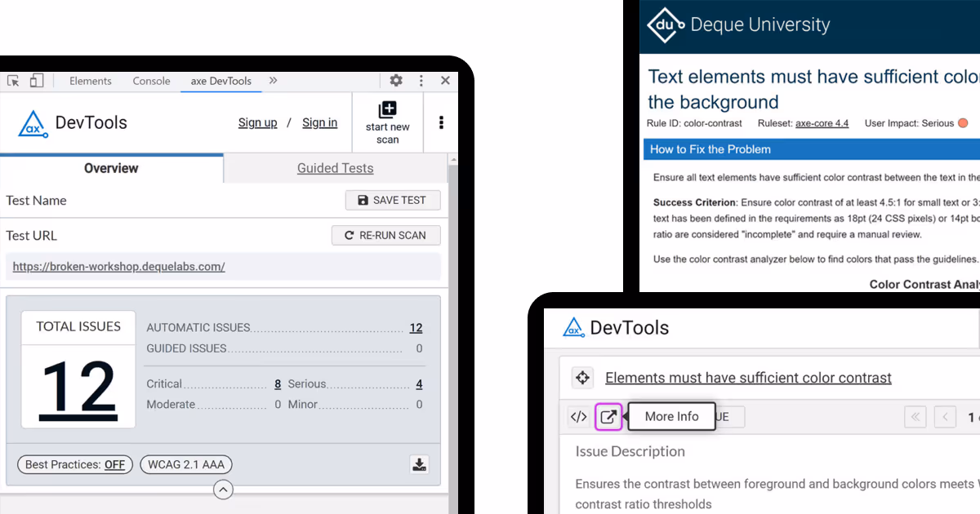Click the Test URL label
Screen dimensions: 980x514
coord(32,235)
